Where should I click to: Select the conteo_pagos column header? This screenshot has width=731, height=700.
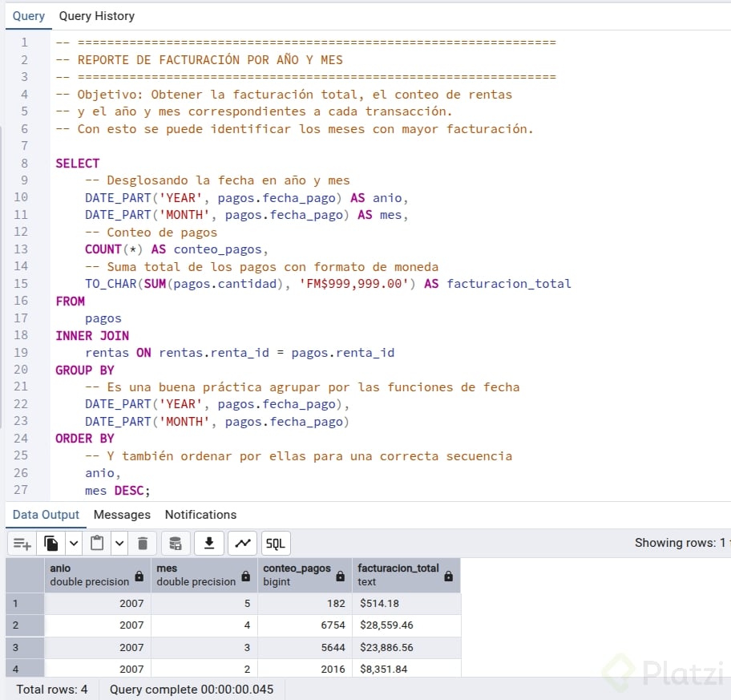coord(297,575)
